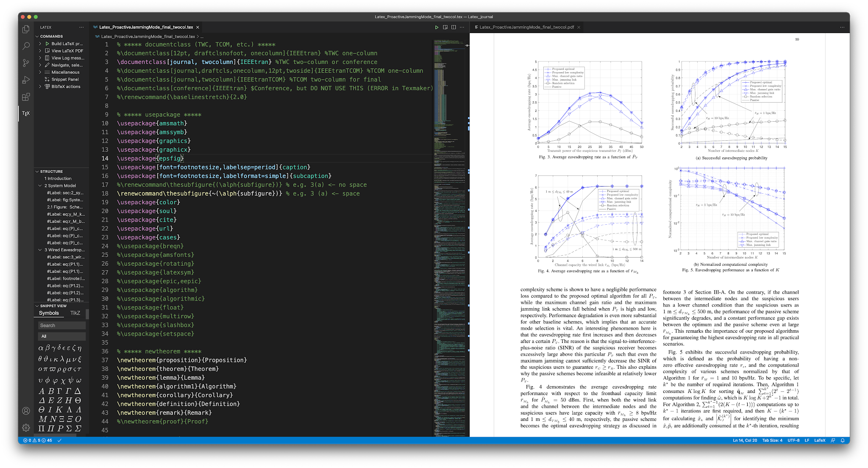The height and width of the screenshot is (468, 868).
Task: Expand the BibTeX actions tree item
Action: [40, 86]
